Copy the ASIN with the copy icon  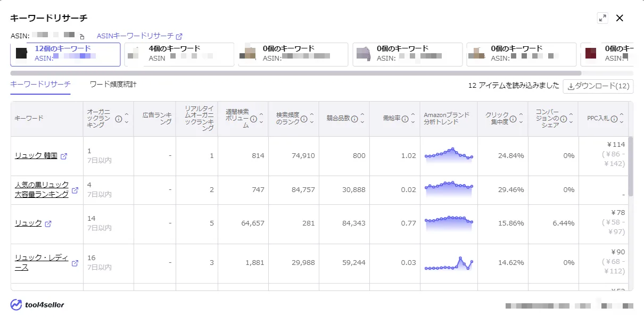(82, 37)
